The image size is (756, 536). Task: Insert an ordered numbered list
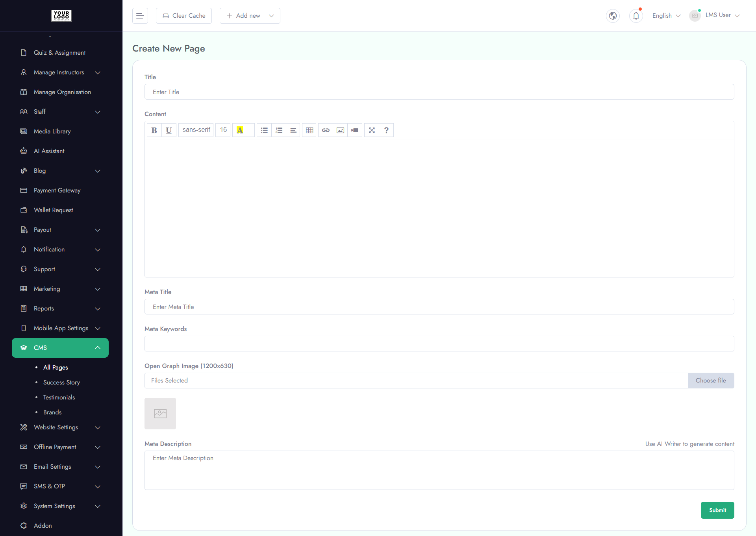point(279,130)
